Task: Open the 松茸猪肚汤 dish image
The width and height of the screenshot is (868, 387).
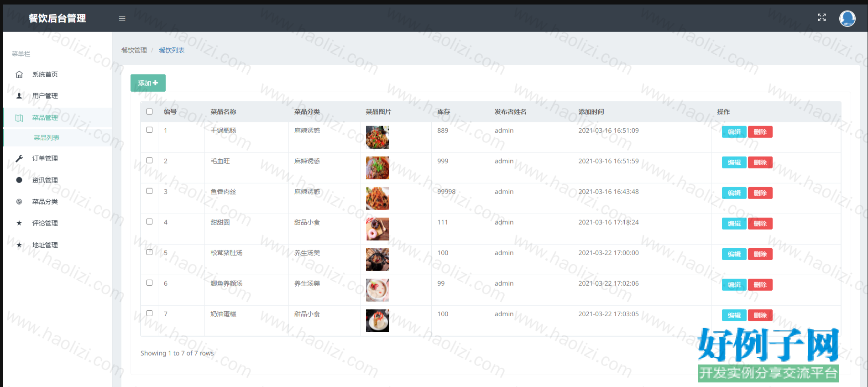Action: [x=377, y=260]
